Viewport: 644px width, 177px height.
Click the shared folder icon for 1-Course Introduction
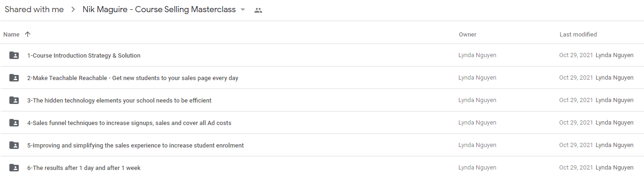14,55
